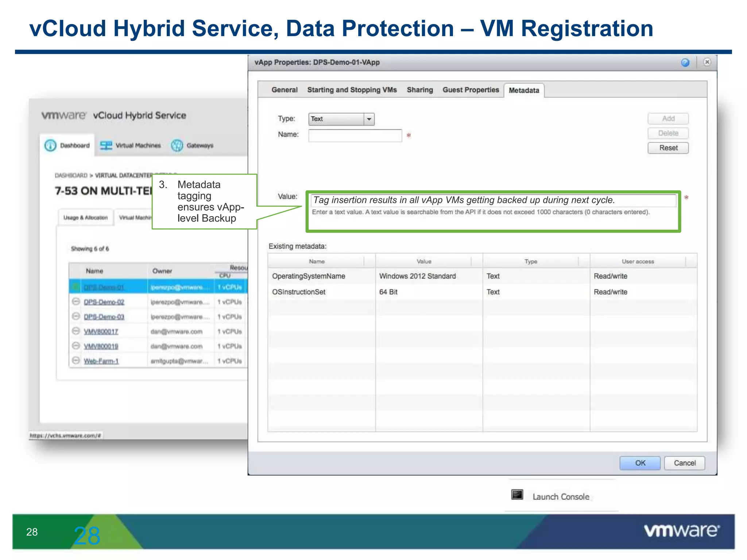Open the DPS-Demo-02 link

[104, 302]
